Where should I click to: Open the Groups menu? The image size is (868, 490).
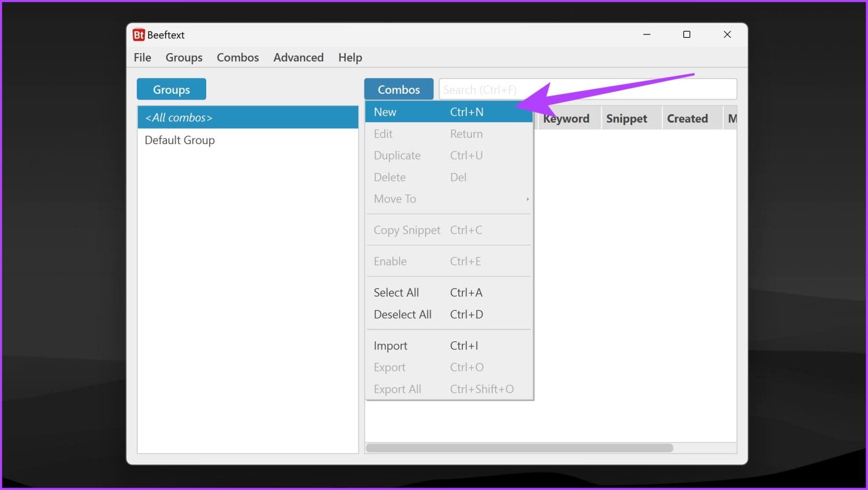point(184,57)
